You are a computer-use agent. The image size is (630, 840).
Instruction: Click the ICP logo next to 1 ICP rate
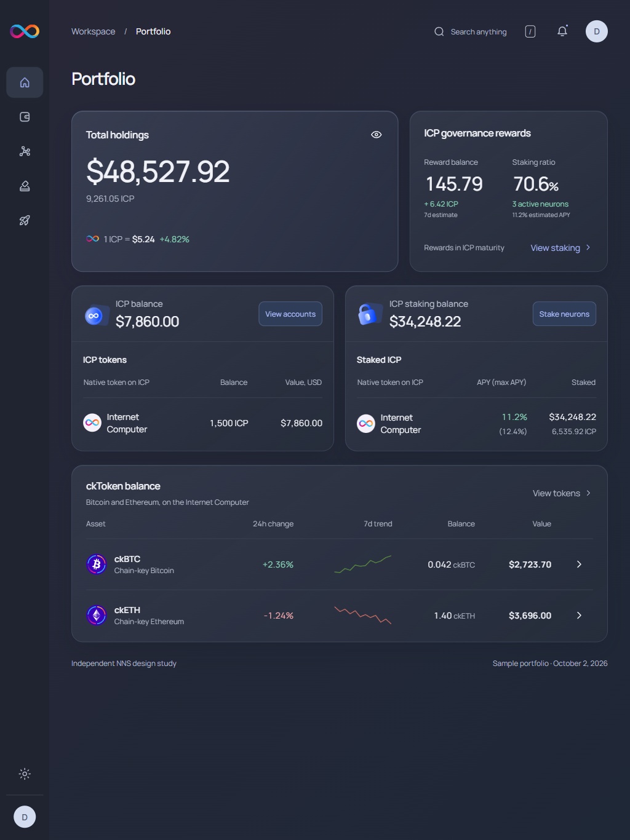point(93,239)
